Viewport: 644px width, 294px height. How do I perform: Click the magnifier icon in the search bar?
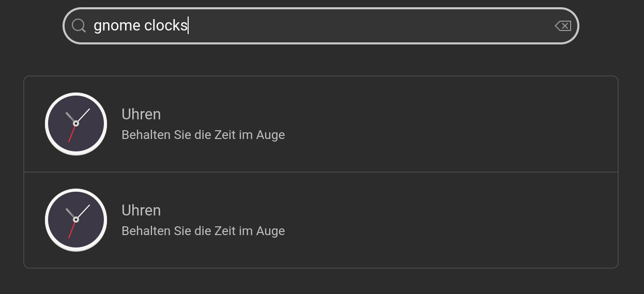coord(79,26)
